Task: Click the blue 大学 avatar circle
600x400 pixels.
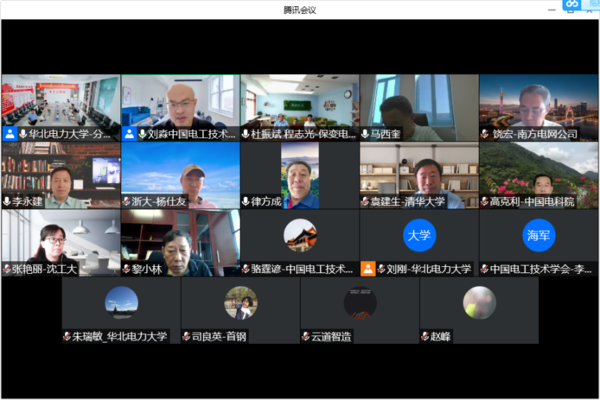Action: coord(419,236)
